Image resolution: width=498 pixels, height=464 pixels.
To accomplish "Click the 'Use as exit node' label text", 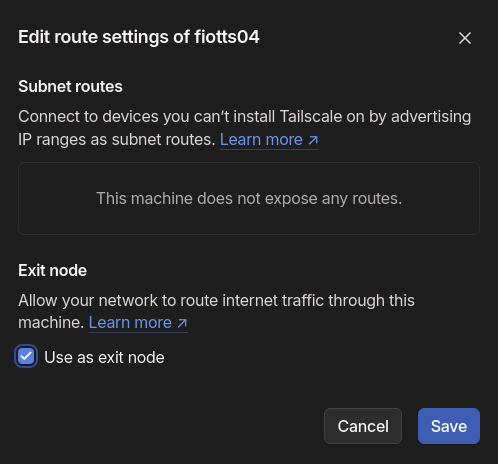I will [104, 357].
